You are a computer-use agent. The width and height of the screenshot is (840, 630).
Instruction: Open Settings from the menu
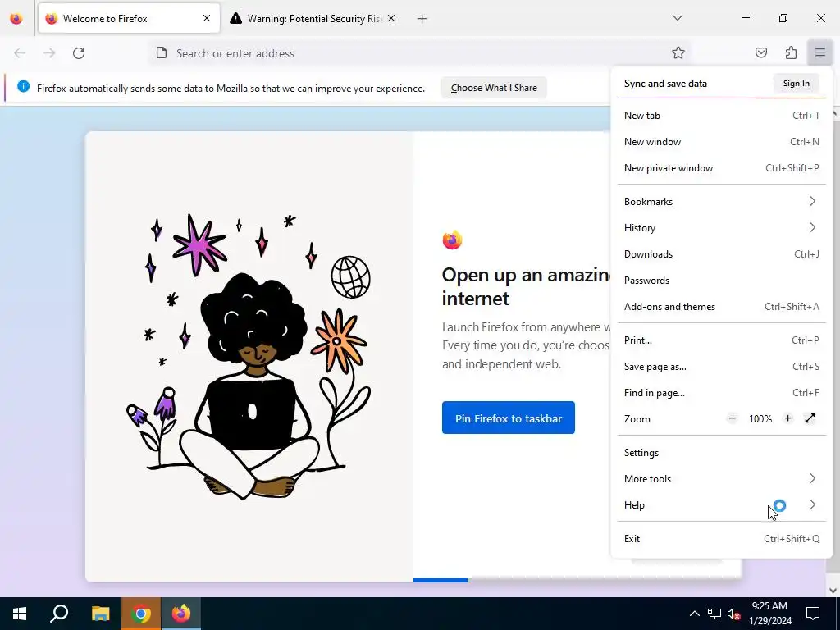[722, 453]
